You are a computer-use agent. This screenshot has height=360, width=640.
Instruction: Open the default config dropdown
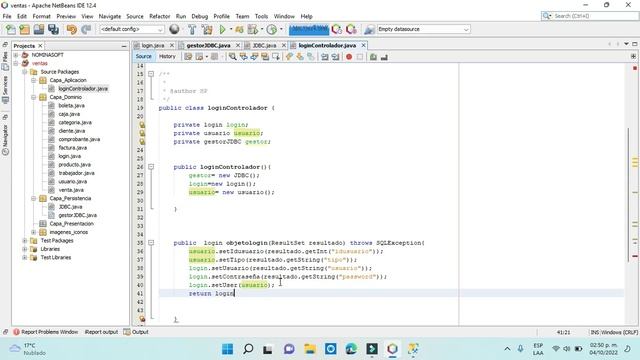132,29
